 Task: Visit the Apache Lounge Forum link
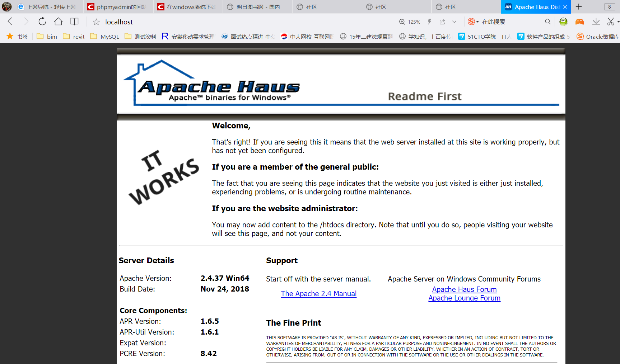click(464, 298)
